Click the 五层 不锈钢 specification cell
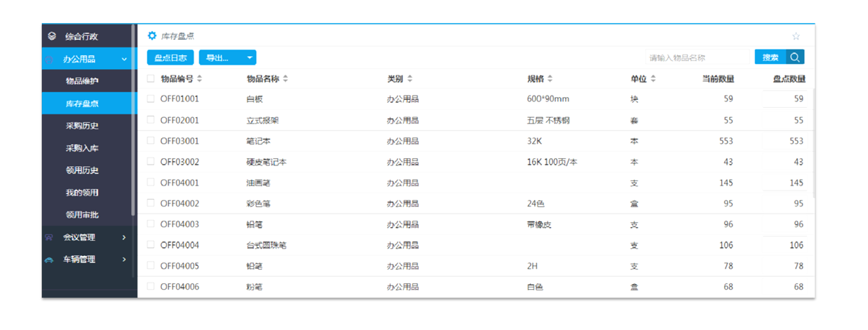 (548, 120)
